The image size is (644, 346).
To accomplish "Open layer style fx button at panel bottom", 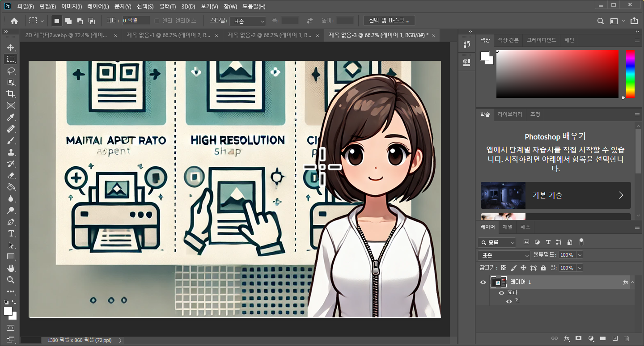I will (x=567, y=338).
